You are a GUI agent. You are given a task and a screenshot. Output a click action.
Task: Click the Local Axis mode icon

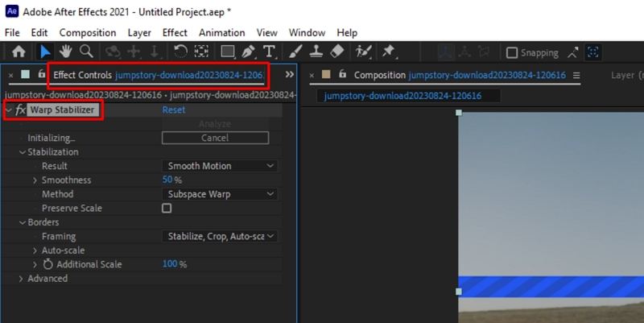[x=446, y=52]
